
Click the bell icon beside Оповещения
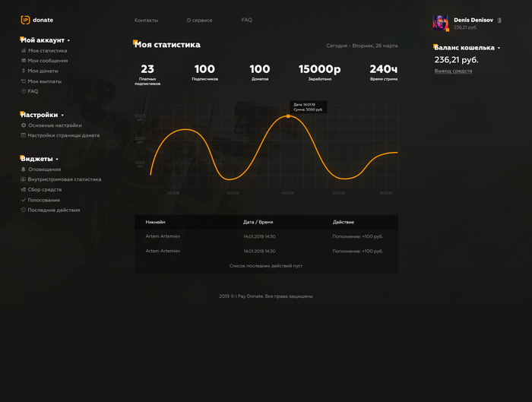pyautogui.click(x=24, y=169)
